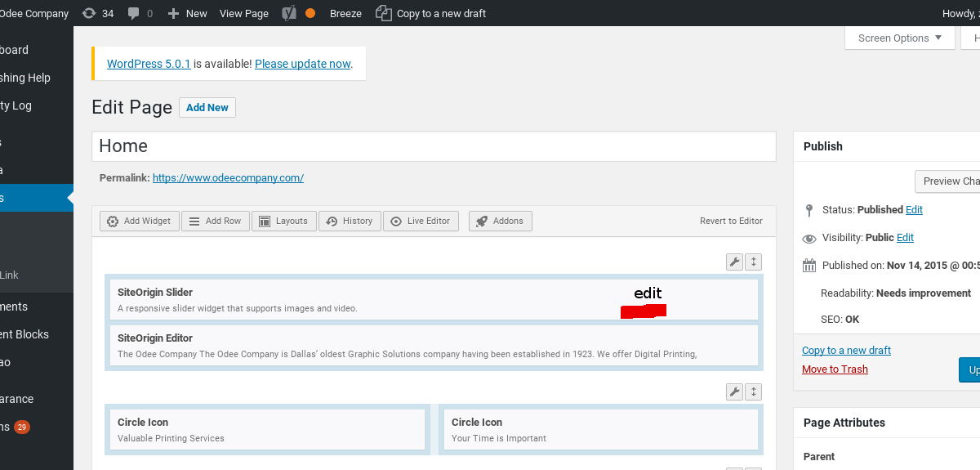Click the Yoast SEO icon in admin bar
The width and height of the screenshot is (980, 470).
tap(289, 13)
